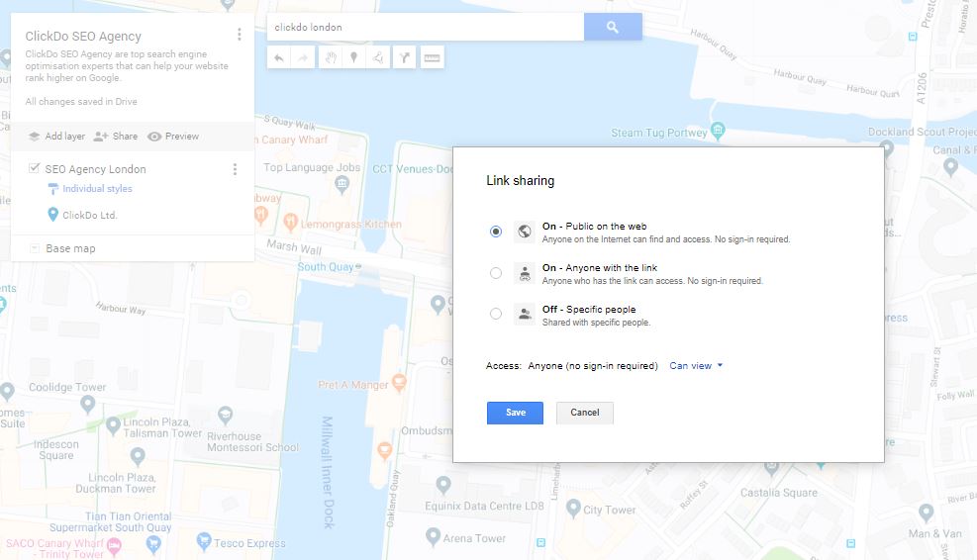Select the draw a line tool
The height and width of the screenshot is (560, 977).
[379, 58]
